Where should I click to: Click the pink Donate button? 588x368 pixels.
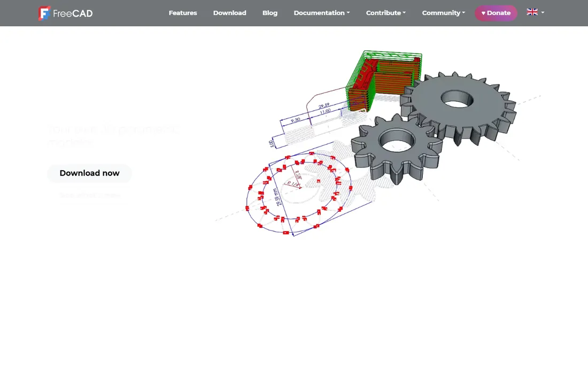(x=496, y=13)
